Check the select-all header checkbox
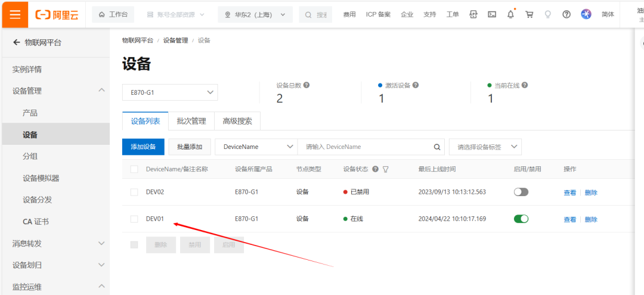 click(134, 169)
